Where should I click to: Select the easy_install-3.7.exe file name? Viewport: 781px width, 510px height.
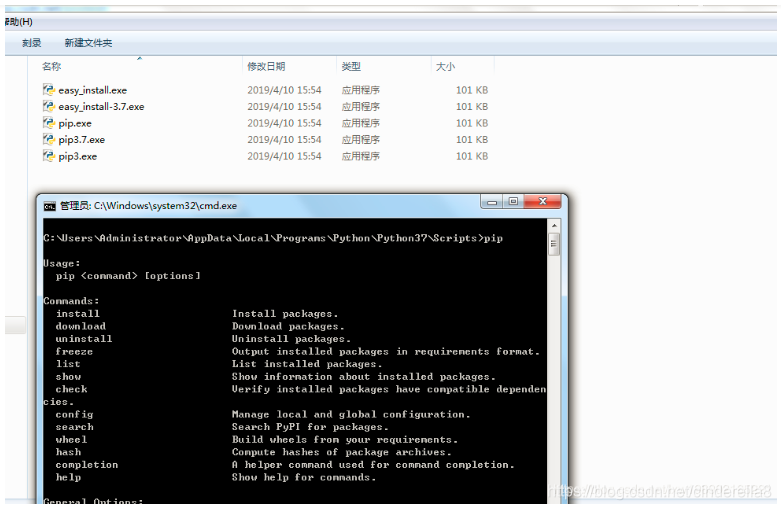[x=101, y=107]
